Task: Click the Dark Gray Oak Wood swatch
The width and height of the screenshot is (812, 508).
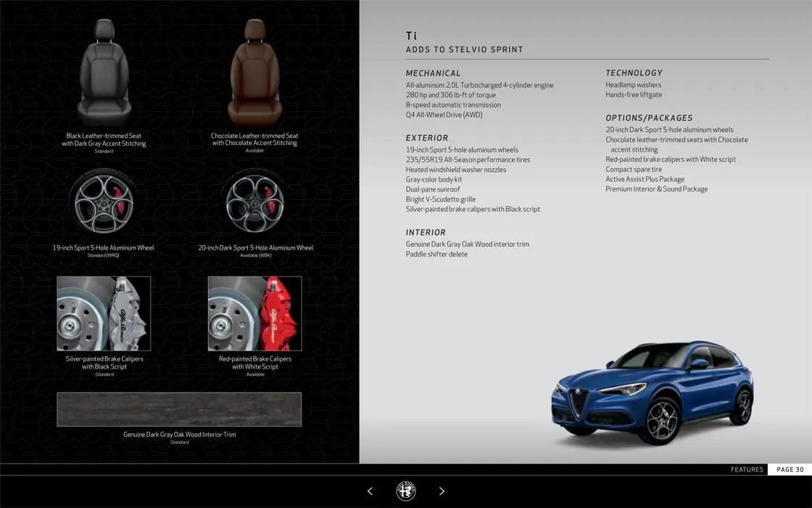Action: point(179,409)
